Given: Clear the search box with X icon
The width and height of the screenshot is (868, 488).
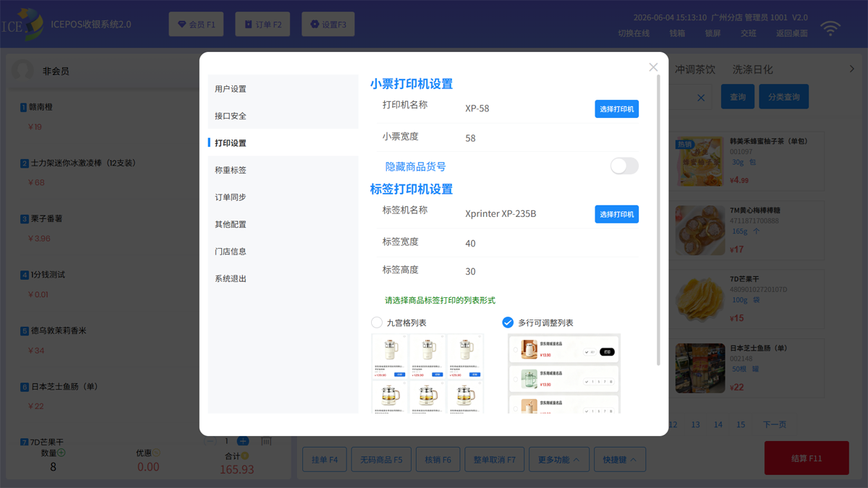Looking at the screenshot, I should [701, 98].
